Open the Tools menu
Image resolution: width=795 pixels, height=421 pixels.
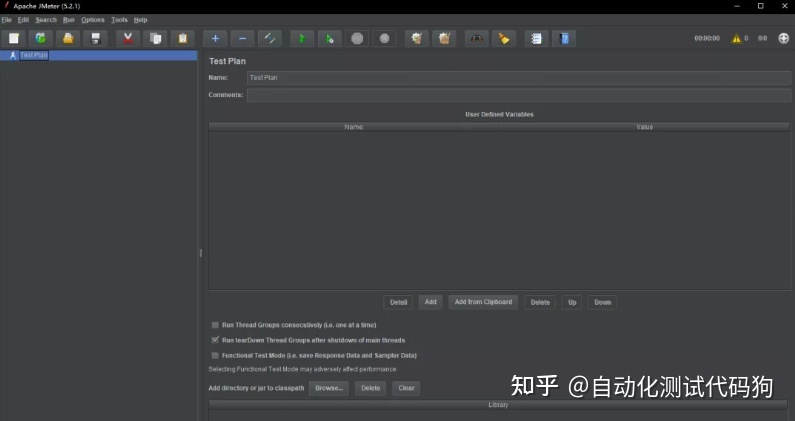coord(119,20)
